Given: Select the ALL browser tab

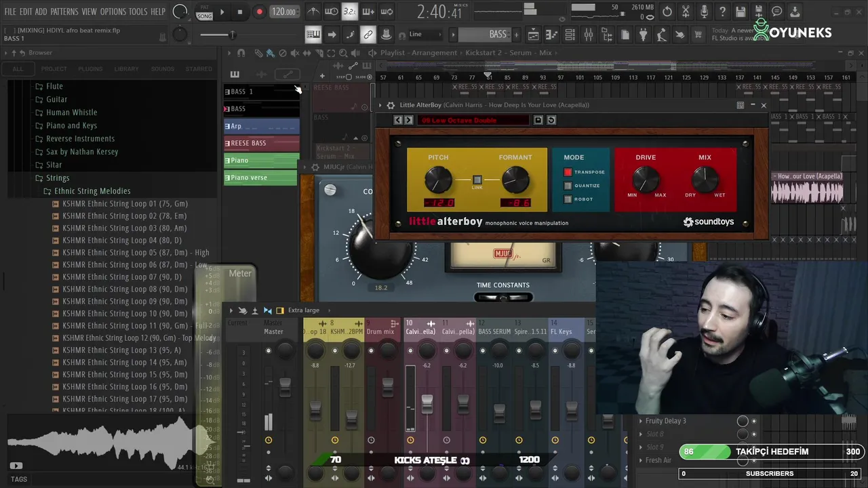Looking at the screenshot, I should [18, 68].
